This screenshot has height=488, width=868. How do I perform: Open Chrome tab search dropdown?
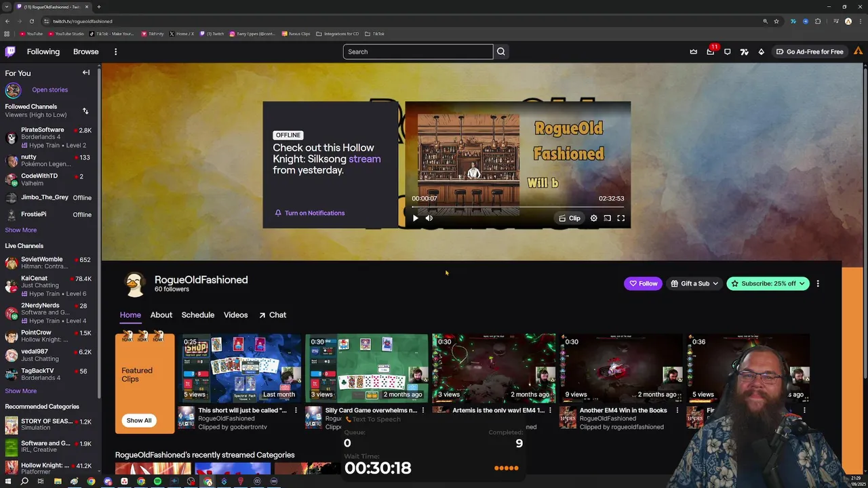pyautogui.click(x=7, y=7)
